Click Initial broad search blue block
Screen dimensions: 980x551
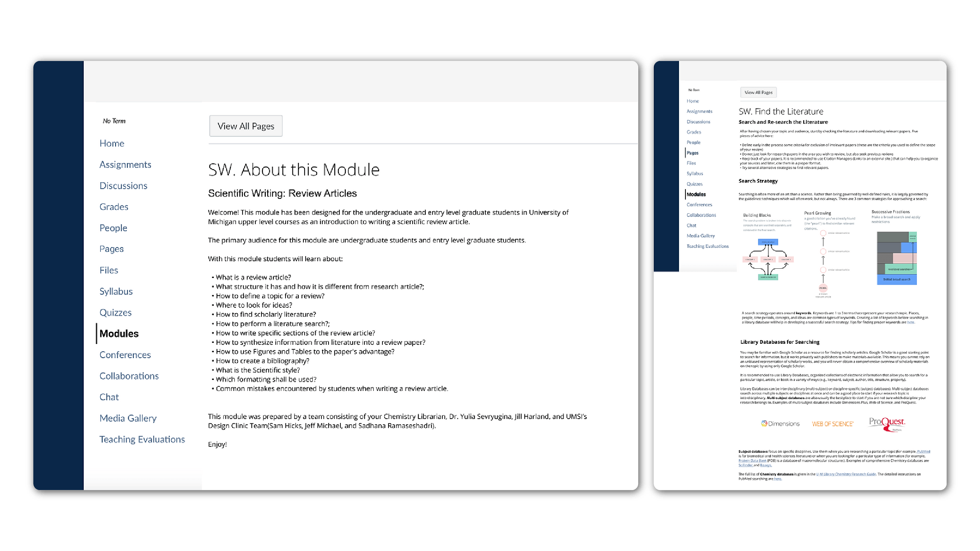click(x=896, y=279)
